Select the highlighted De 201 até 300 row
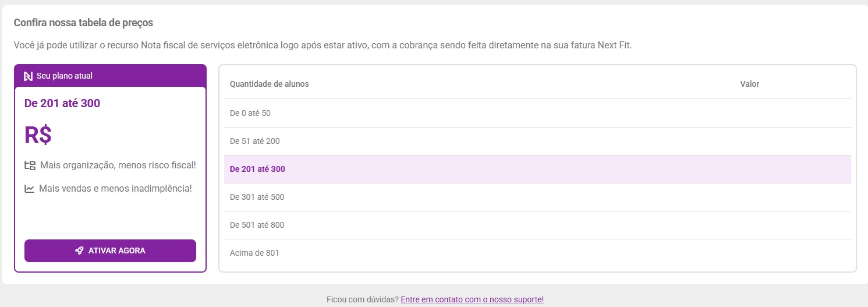 coord(537,169)
